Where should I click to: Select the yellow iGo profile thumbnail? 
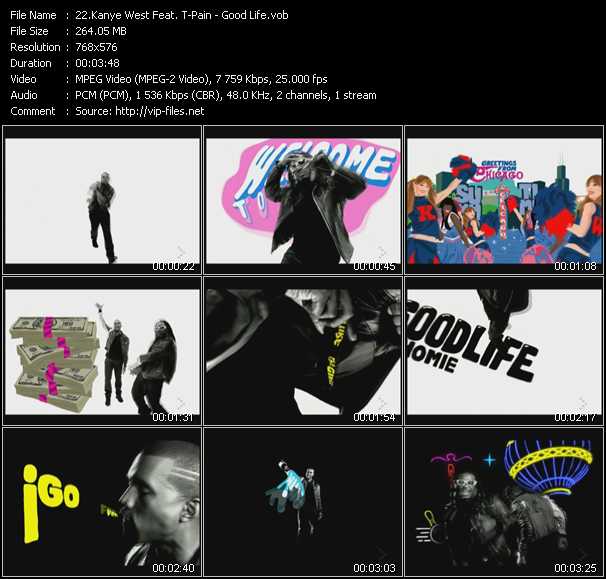point(102,502)
